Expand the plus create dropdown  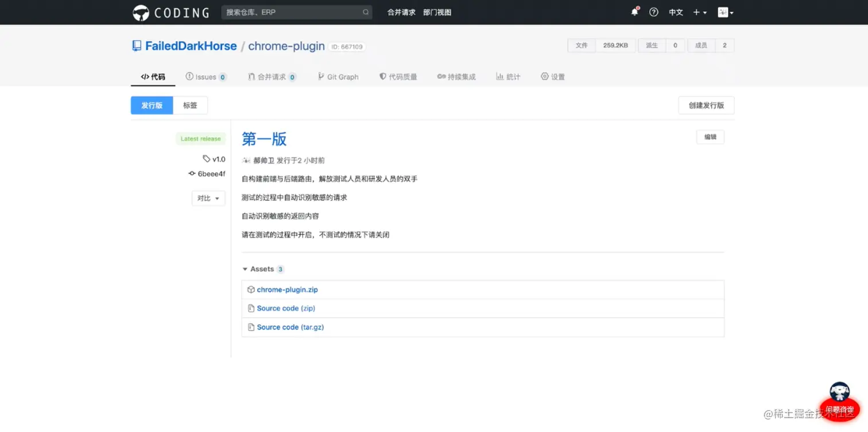coord(700,12)
